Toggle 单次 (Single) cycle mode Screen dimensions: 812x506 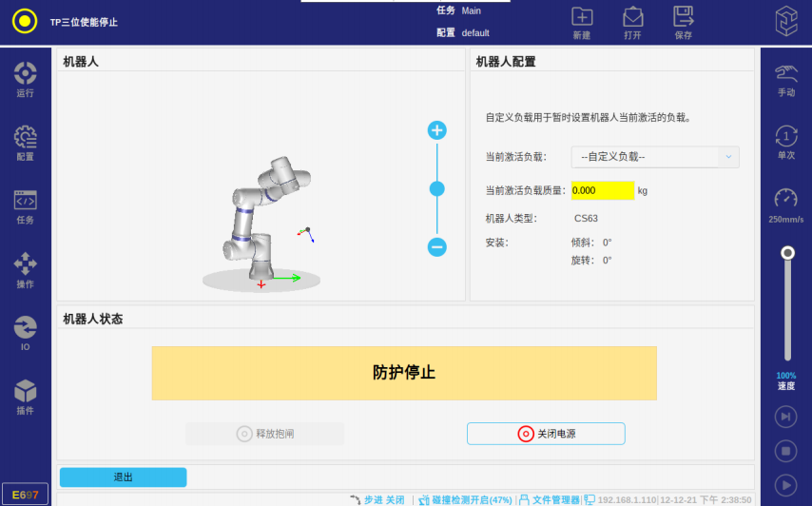[786, 141]
